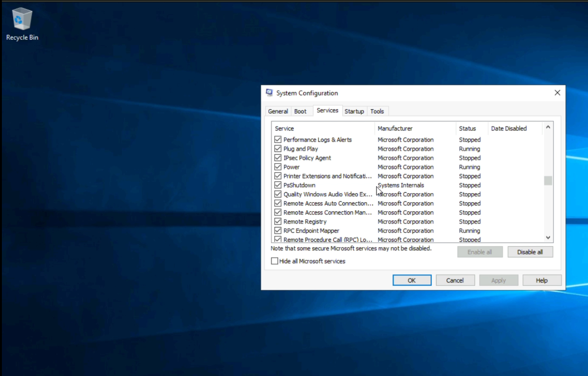Click the Disable all button
This screenshot has width=588, height=376.
pyautogui.click(x=530, y=252)
